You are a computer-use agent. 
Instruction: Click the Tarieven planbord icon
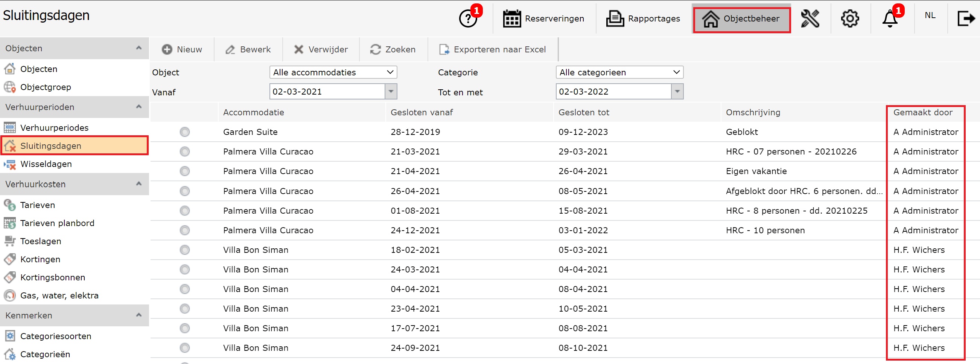click(x=10, y=223)
